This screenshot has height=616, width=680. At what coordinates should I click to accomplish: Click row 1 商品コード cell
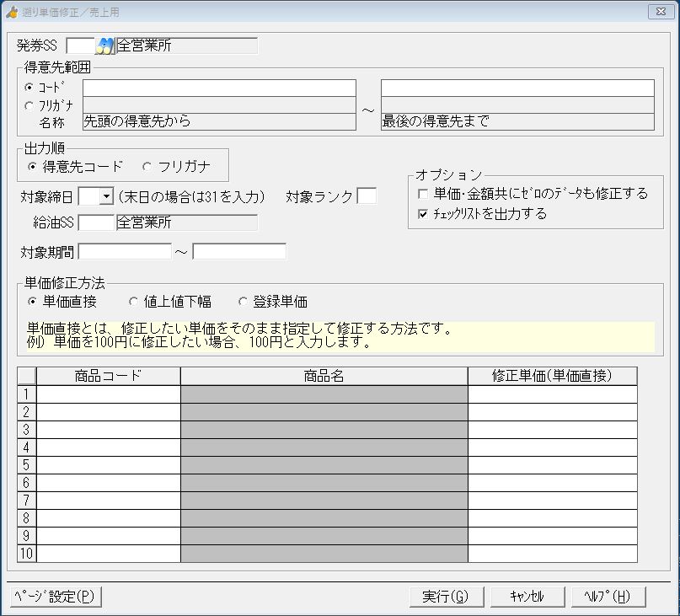(x=108, y=394)
